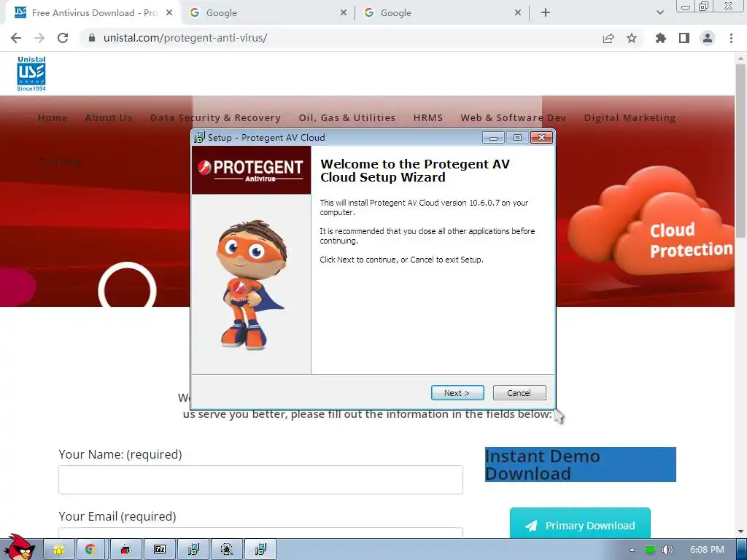Show hidden system tray icons arrow
The width and height of the screenshot is (747, 560).
point(632,550)
